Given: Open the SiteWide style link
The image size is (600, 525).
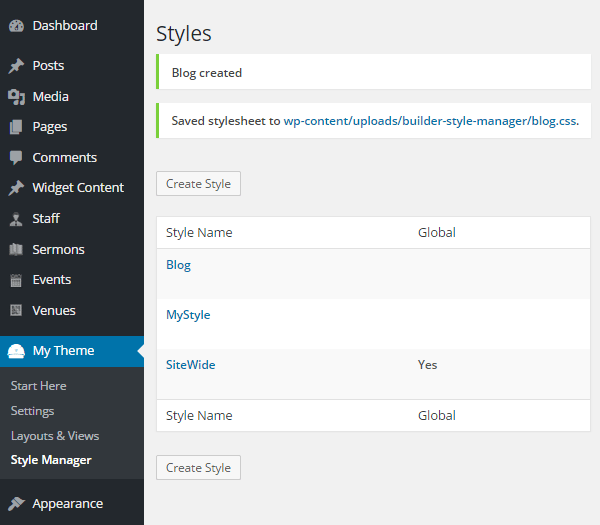Looking at the screenshot, I should click(x=191, y=365).
